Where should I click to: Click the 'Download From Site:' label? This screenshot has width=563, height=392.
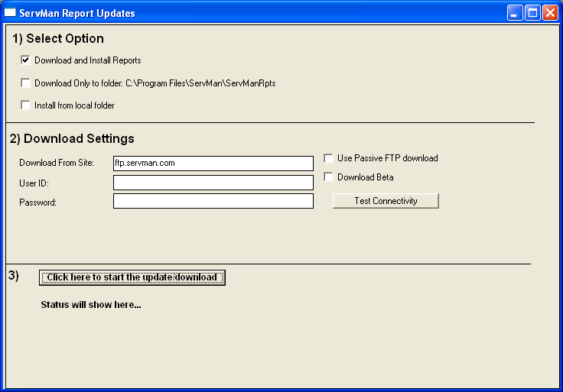pos(57,163)
